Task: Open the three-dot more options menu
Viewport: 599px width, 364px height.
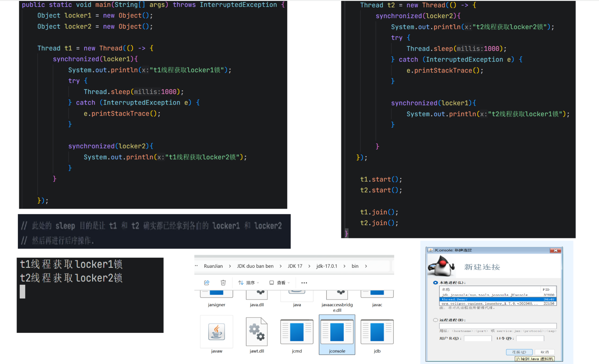Action: click(304, 283)
